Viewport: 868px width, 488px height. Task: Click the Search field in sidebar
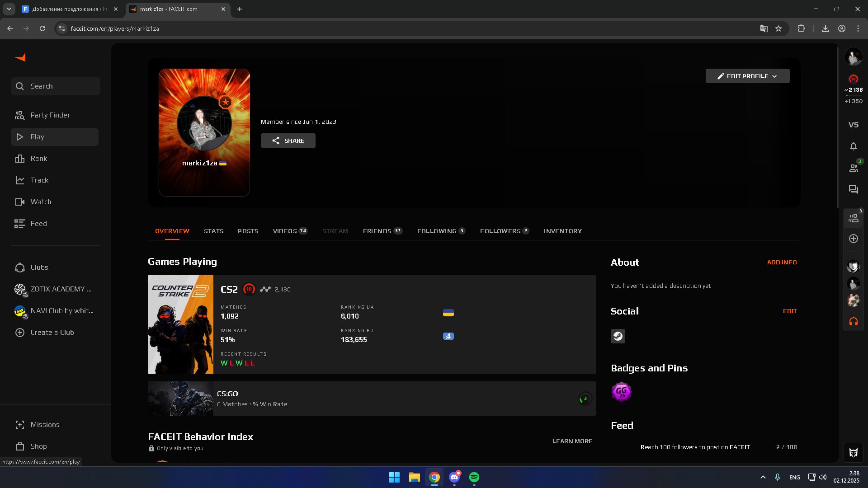(56, 86)
